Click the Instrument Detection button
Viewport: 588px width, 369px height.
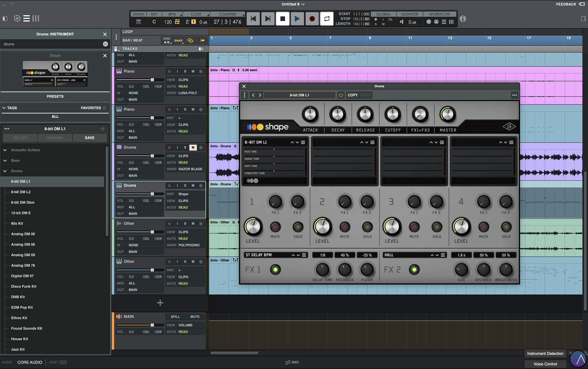pos(545,353)
